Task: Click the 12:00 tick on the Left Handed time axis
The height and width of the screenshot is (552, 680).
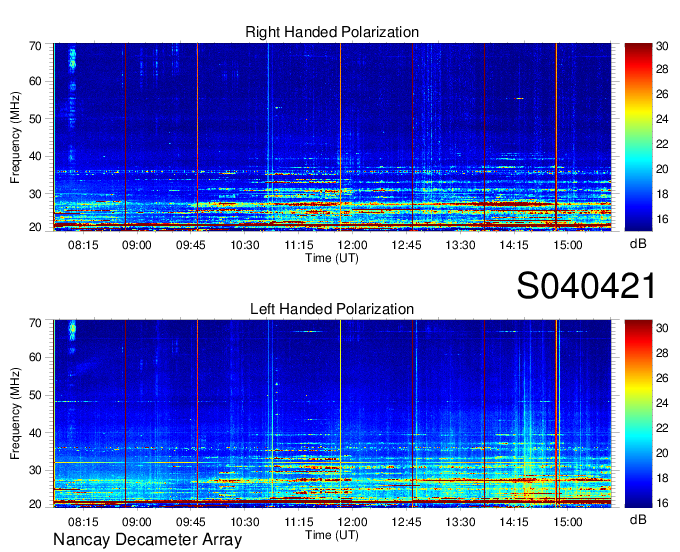Action: (353, 522)
